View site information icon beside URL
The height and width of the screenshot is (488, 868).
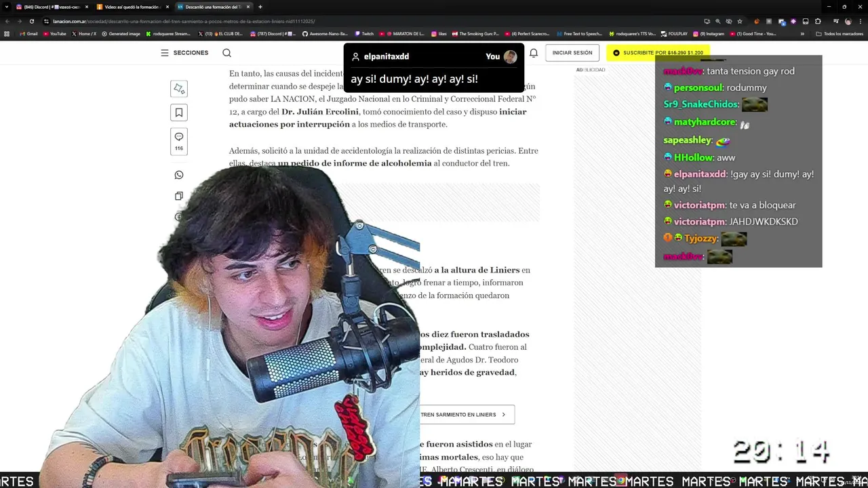tap(46, 21)
